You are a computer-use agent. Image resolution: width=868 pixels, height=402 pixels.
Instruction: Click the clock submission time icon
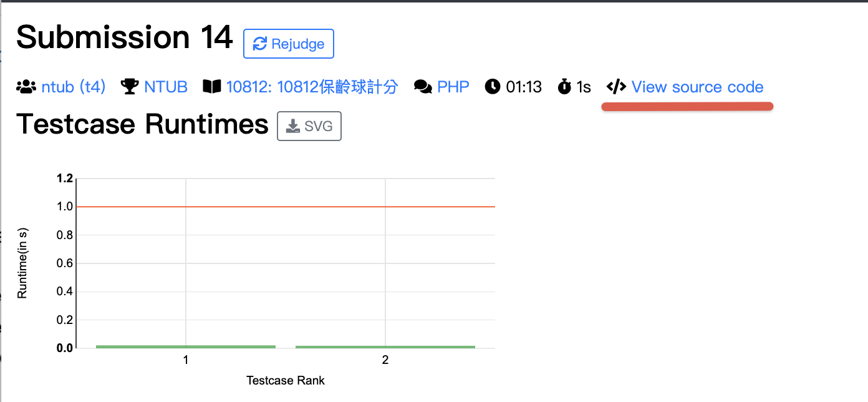point(493,87)
